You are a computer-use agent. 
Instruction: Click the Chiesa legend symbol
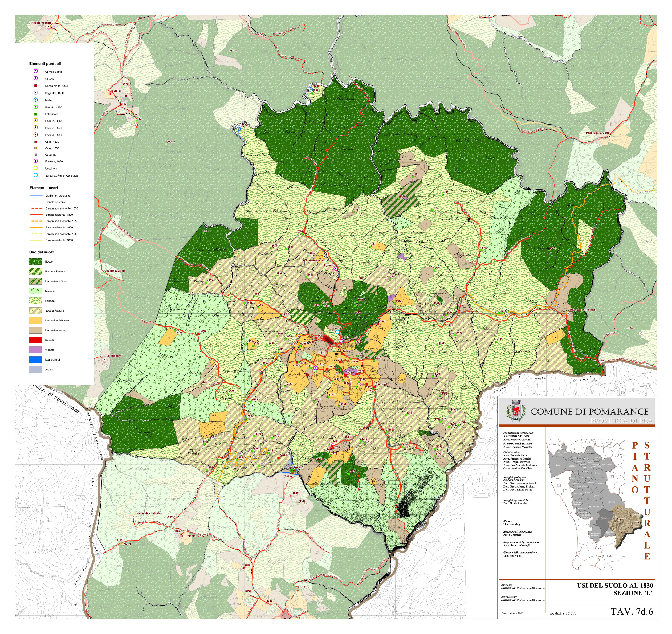[35, 78]
